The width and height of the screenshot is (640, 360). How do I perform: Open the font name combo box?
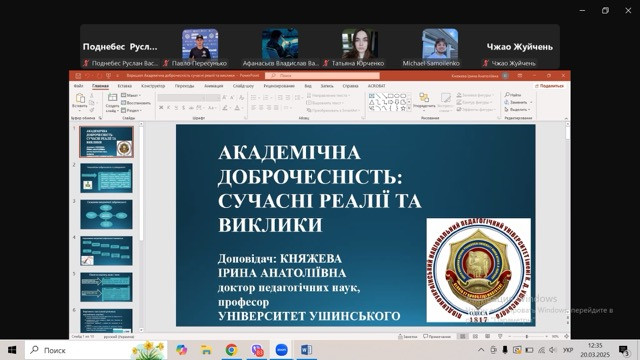pyautogui.click(x=181, y=98)
